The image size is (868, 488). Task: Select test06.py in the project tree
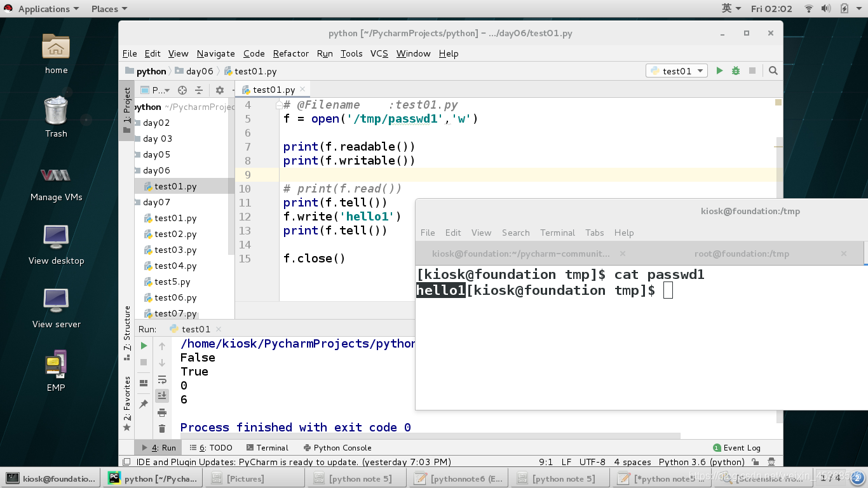(x=175, y=297)
